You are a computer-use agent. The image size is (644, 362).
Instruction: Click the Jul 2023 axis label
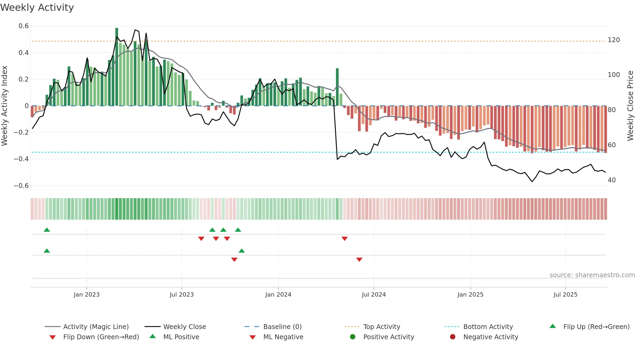(x=182, y=294)
